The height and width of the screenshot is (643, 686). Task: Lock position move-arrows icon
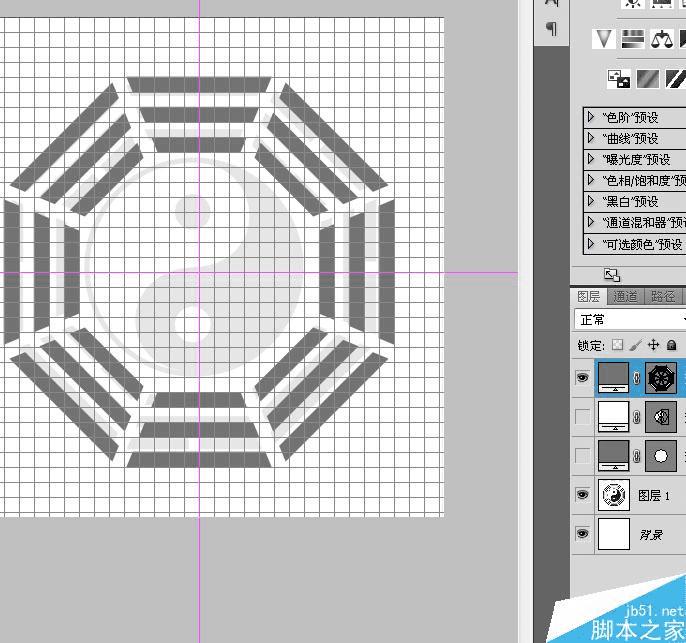tap(654, 345)
